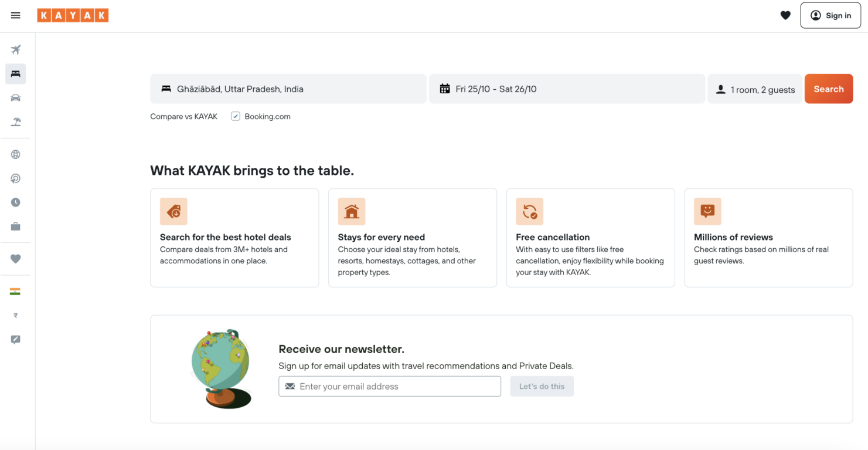Open the date picker showing Fri 25/10
868x450 pixels.
click(566, 89)
